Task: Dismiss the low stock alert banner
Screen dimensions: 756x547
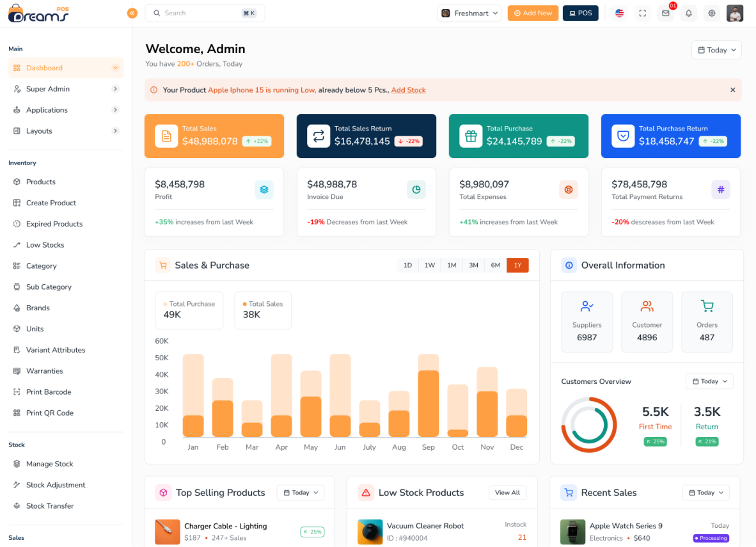Action: 733,90
